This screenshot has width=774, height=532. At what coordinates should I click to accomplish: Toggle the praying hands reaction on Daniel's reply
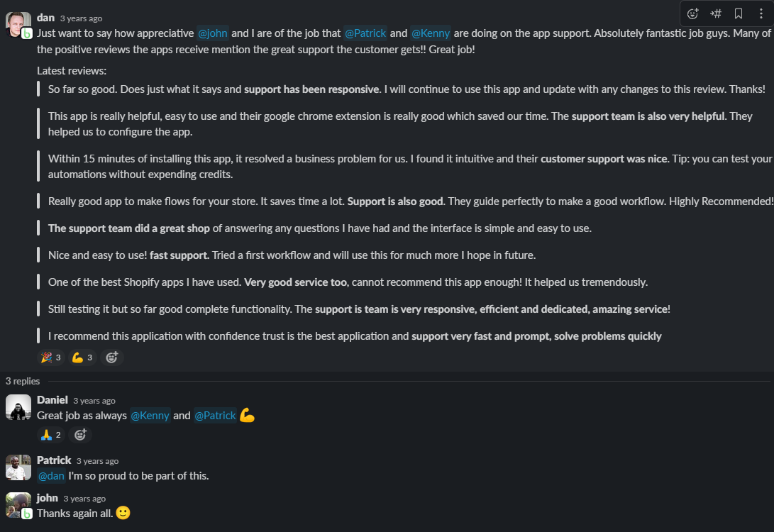[x=51, y=435]
